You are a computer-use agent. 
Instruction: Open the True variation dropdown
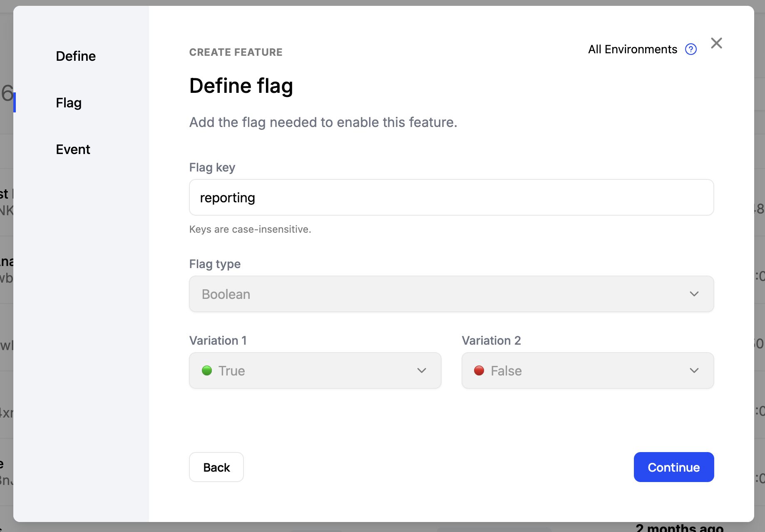tap(315, 370)
